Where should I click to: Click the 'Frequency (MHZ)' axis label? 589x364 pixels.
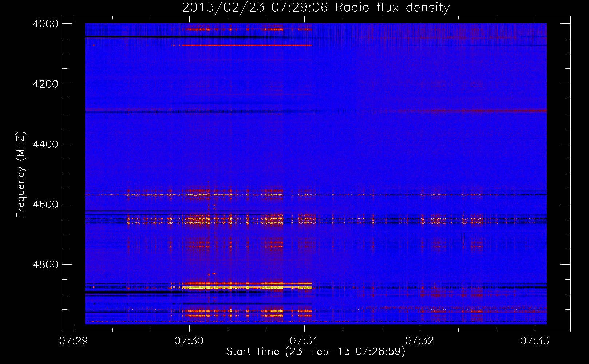pyautogui.click(x=21, y=175)
